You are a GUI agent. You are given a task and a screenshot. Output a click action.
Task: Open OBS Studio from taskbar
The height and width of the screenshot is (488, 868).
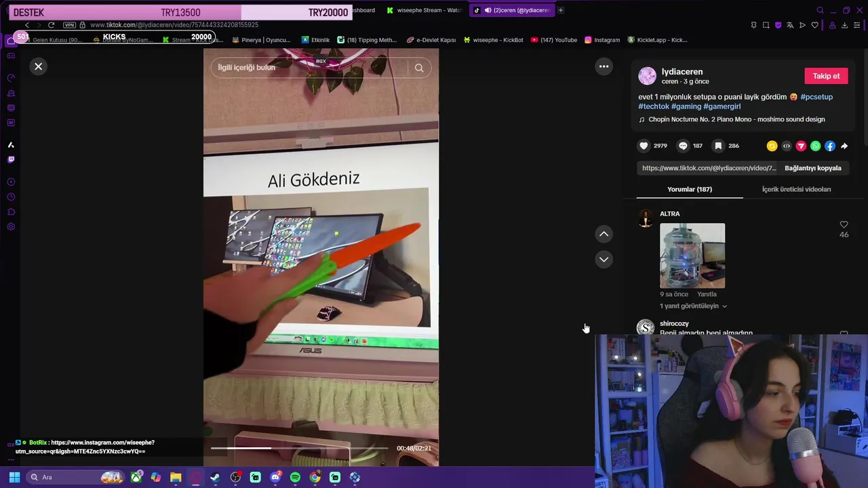tap(235, 477)
